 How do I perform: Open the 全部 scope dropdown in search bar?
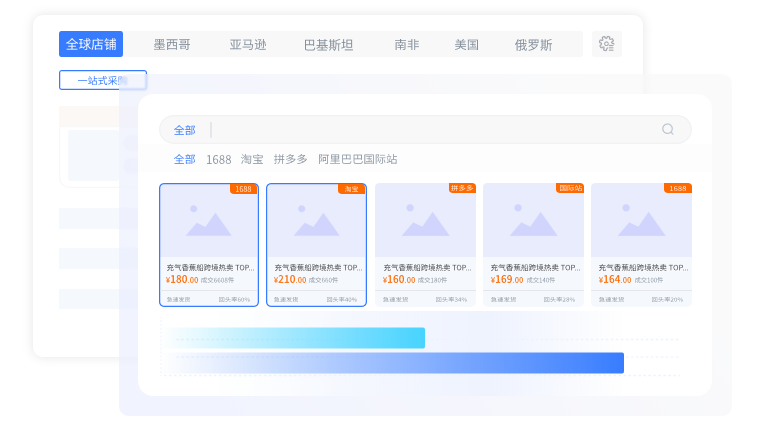click(x=185, y=130)
